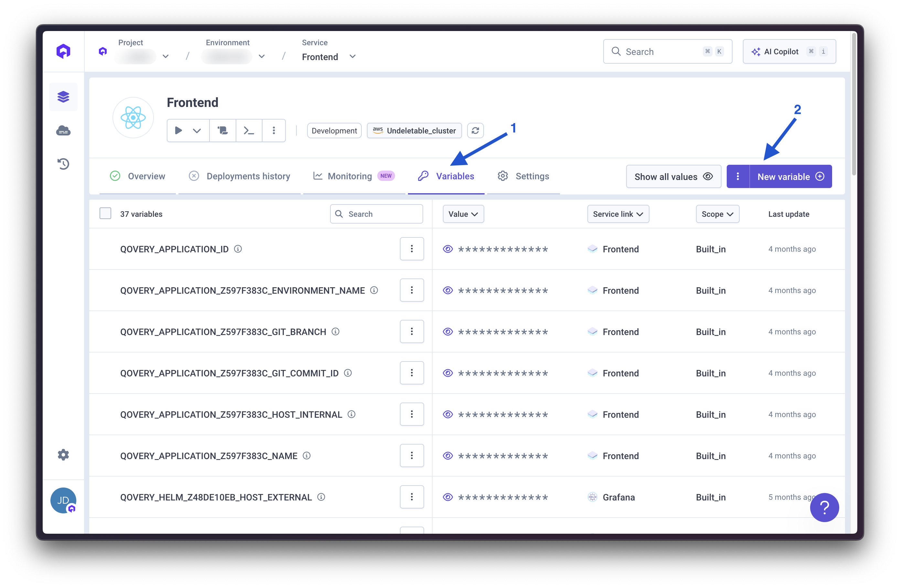This screenshot has height=588, width=900.
Task: Open the clusters cloud icon in sidebar
Action: tap(63, 131)
